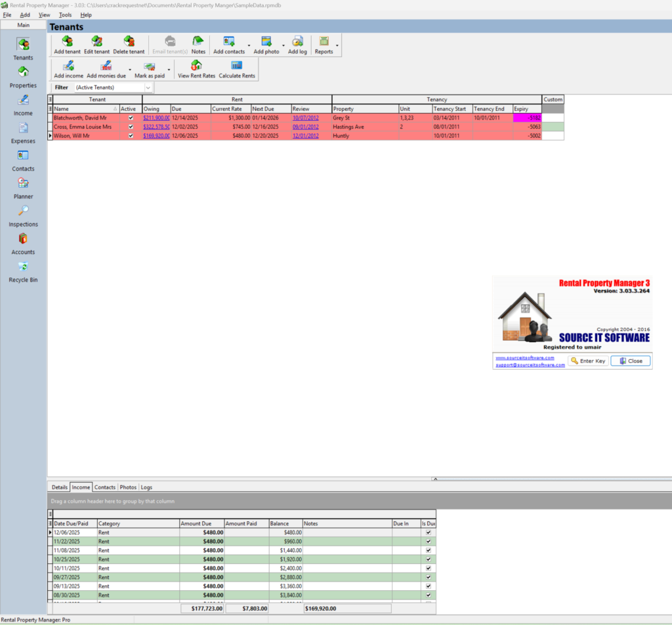Click the Enter Key button

pos(588,361)
